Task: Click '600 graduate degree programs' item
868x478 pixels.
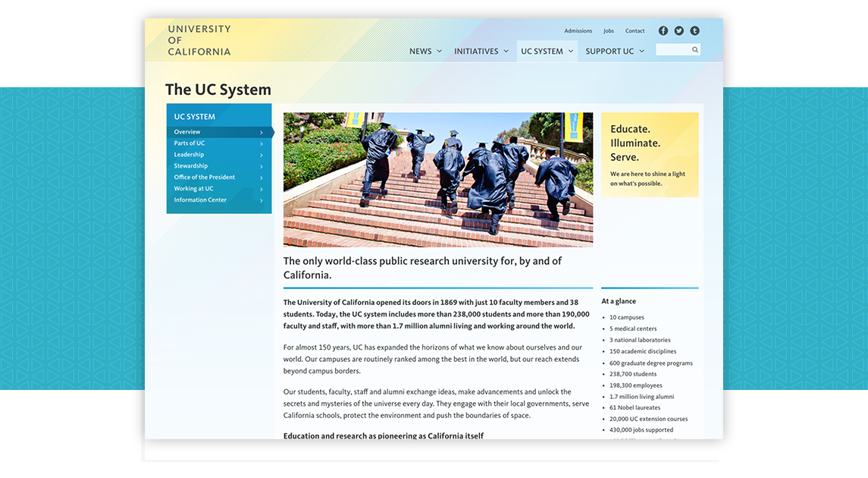Action: coord(651,363)
